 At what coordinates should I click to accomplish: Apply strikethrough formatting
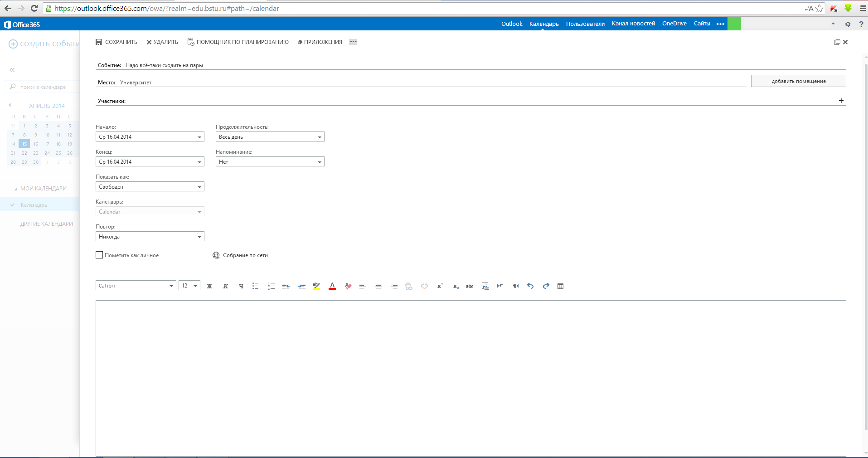point(470,286)
